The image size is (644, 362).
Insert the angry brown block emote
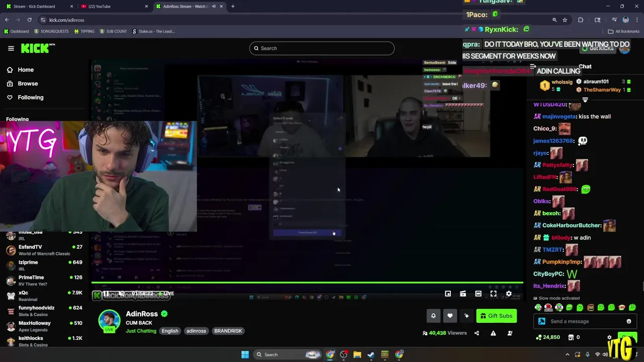[x=591, y=307]
